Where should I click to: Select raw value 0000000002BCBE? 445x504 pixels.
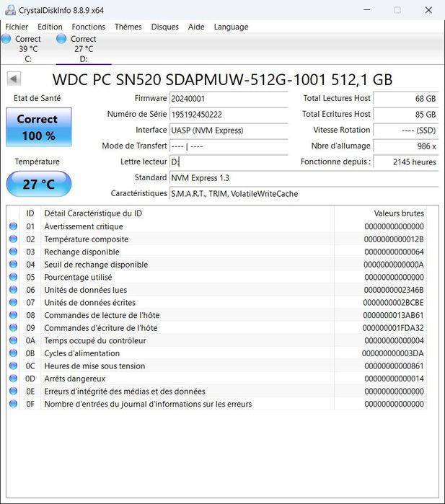tap(393, 302)
